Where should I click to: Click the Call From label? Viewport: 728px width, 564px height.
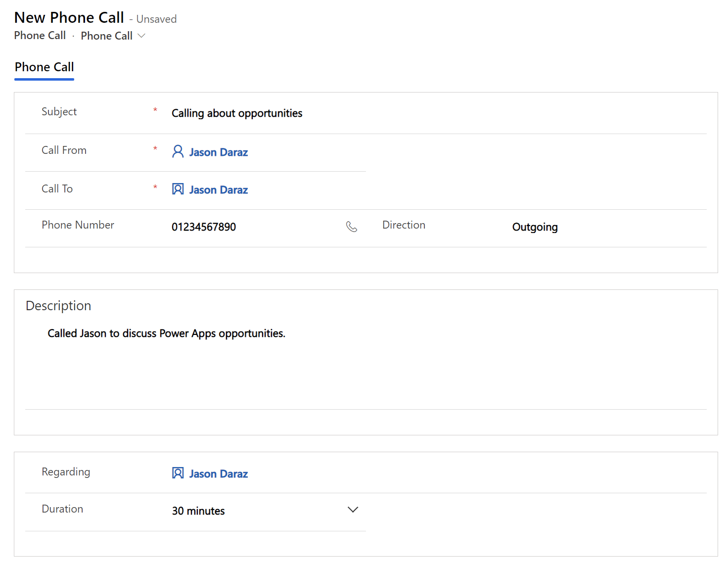pyautogui.click(x=64, y=150)
